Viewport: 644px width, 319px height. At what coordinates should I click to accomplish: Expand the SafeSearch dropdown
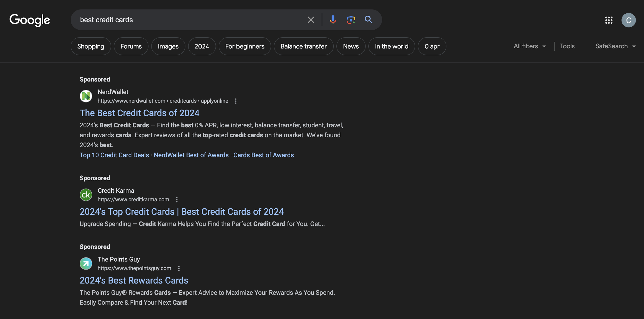(x=616, y=46)
